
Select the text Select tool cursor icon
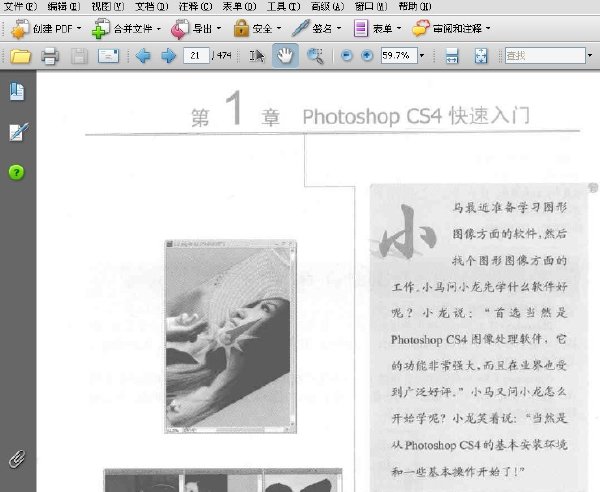[x=257, y=56]
